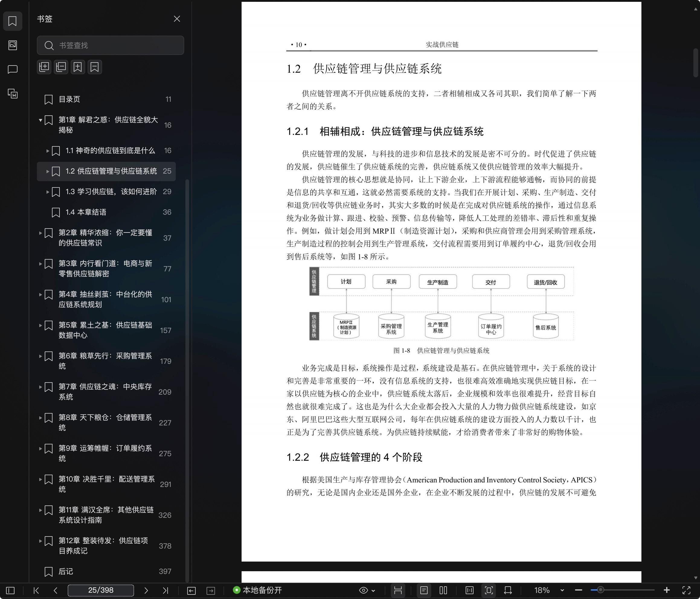Expand 1.3 学习供应链 bookmark
This screenshot has width=700, height=599.
coord(48,192)
